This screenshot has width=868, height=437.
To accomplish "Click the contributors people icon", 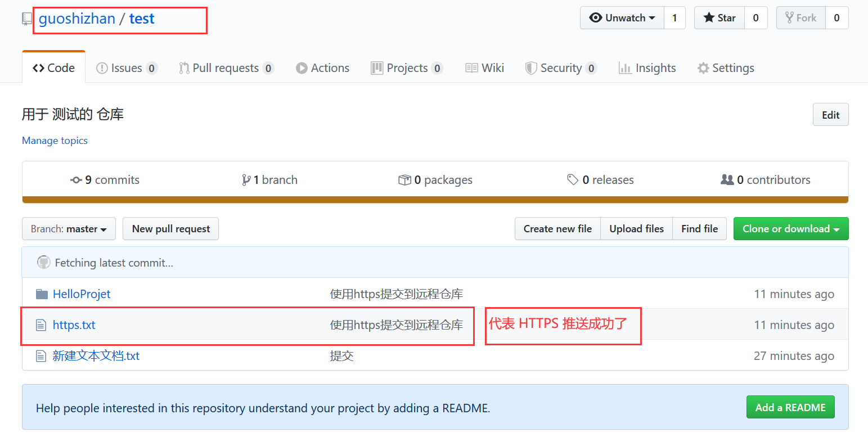I will click(727, 180).
